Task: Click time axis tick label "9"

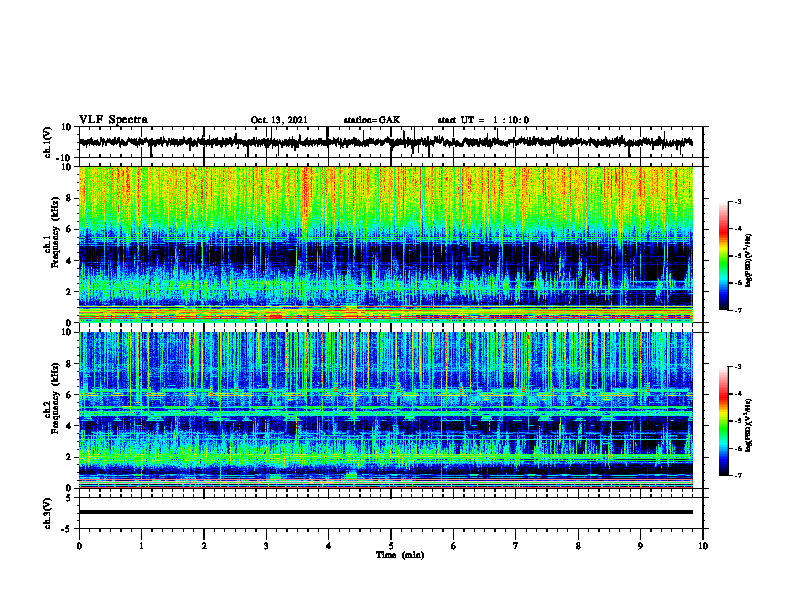Action: pyautogui.click(x=640, y=546)
